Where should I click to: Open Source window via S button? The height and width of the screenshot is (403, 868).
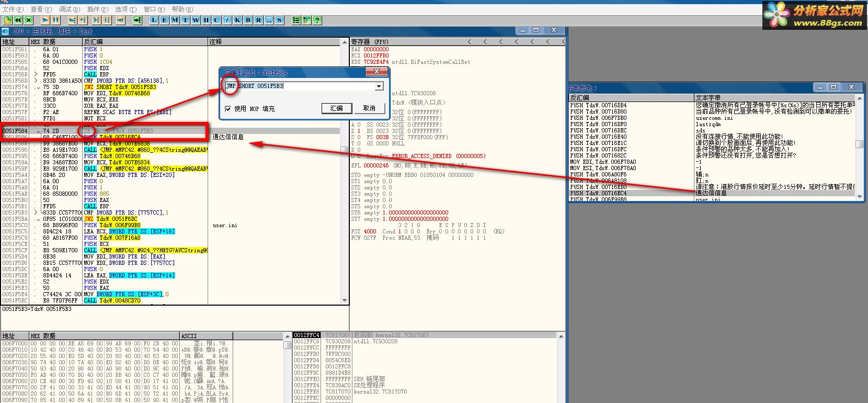coord(280,20)
